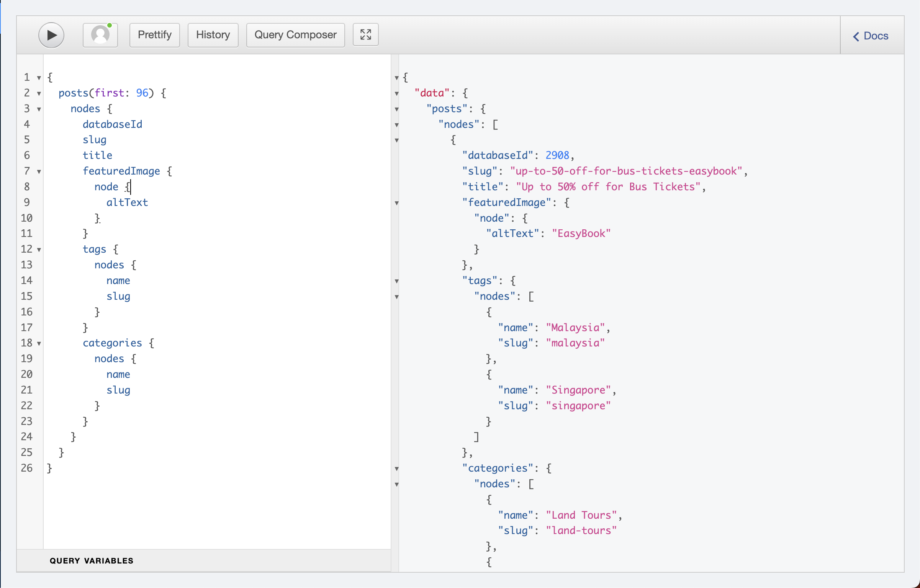Click the title field on line 6

[97, 155]
